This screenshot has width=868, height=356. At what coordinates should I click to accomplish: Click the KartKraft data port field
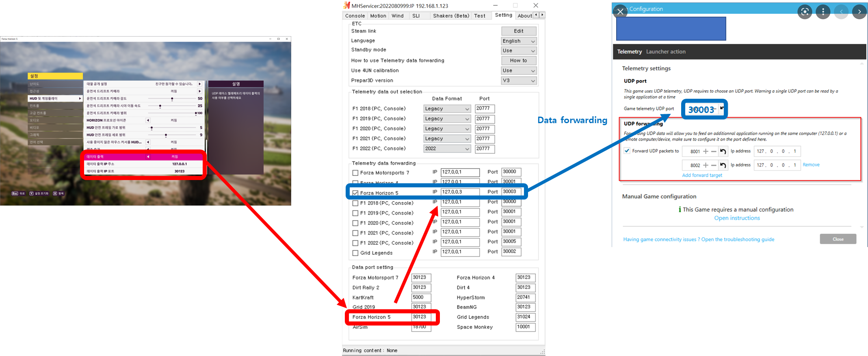[421, 297]
